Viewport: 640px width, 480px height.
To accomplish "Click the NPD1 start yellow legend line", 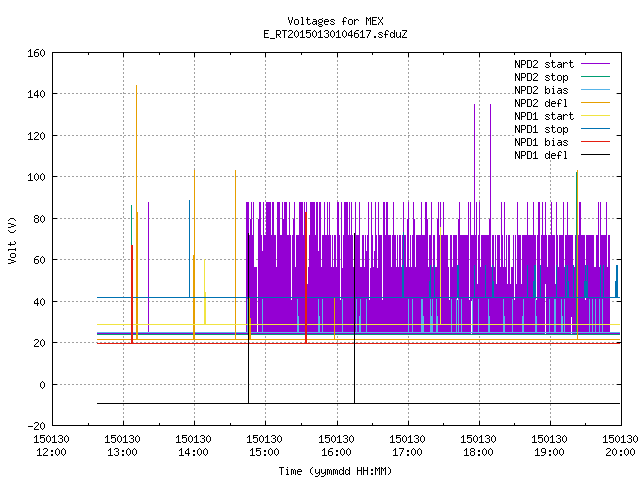I will [x=595, y=116].
